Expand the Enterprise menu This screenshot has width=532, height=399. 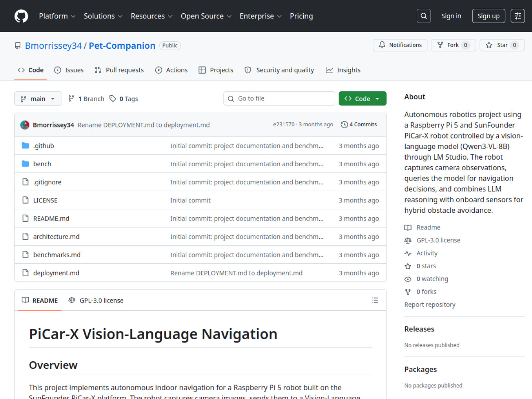tap(260, 16)
